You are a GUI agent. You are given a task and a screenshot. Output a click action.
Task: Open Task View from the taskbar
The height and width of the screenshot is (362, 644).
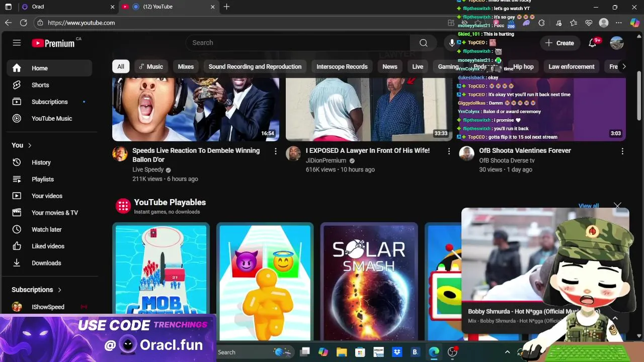[x=305, y=352]
